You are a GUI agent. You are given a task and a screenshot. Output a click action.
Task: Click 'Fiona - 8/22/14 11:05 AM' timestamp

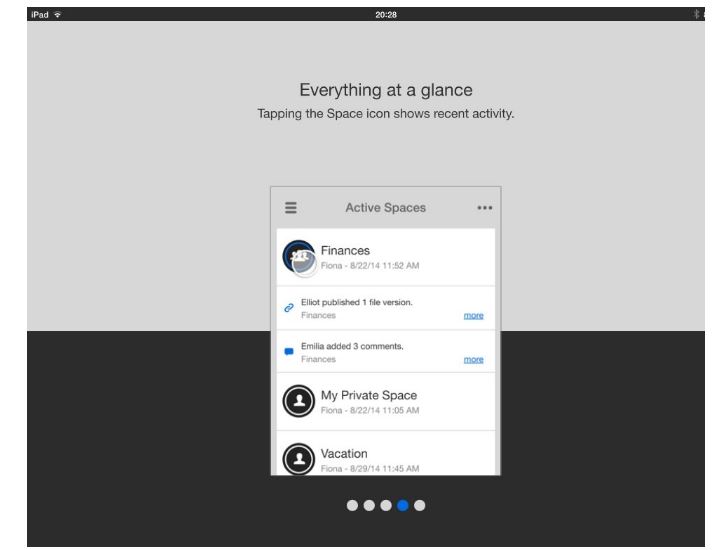point(370,411)
